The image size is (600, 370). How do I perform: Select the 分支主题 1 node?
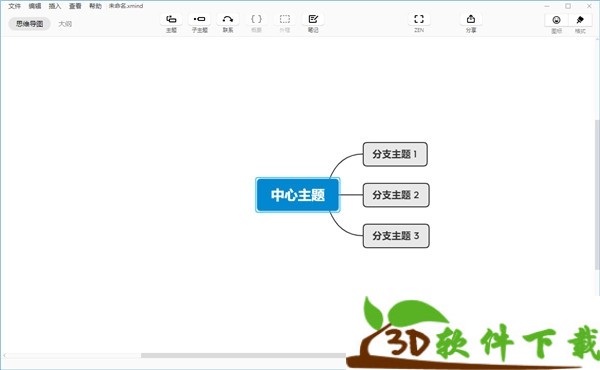point(395,154)
